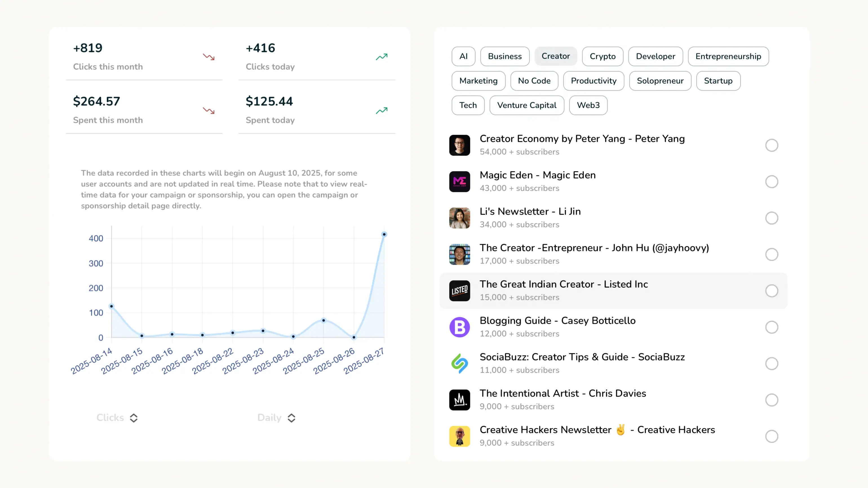Click the Listed Inc logo icon
The image size is (868, 488).
[x=459, y=291]
